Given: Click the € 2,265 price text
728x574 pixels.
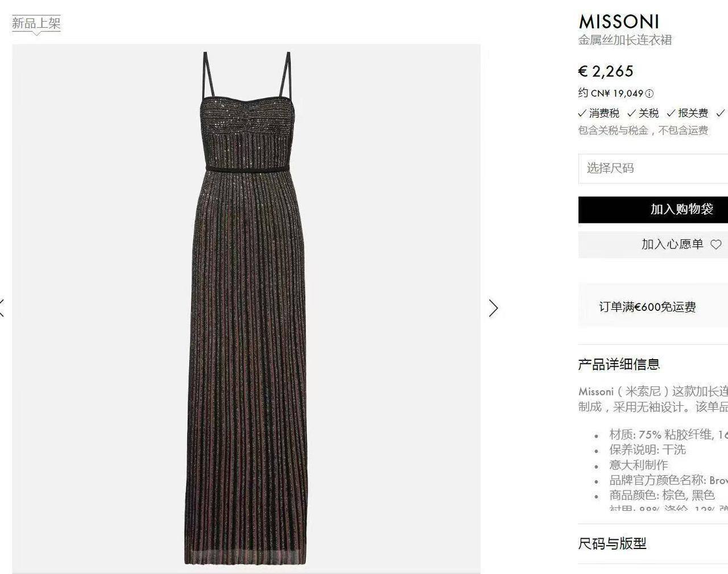Looking at the screenshot, I should tap(606, 71).
